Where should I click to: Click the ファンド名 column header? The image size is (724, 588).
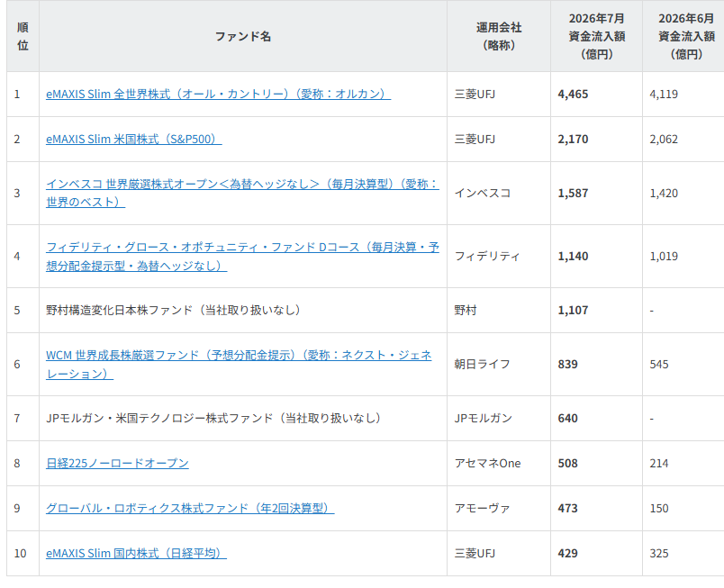[243, 36]
